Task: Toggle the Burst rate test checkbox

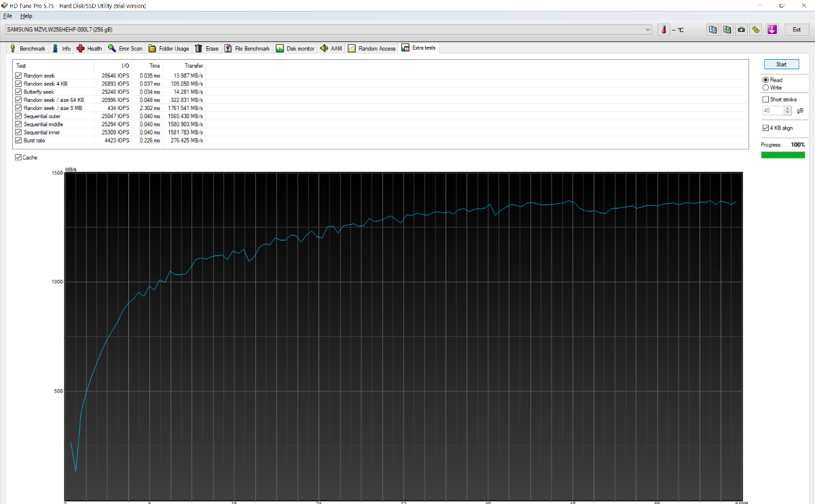Action: pos(18,141)
